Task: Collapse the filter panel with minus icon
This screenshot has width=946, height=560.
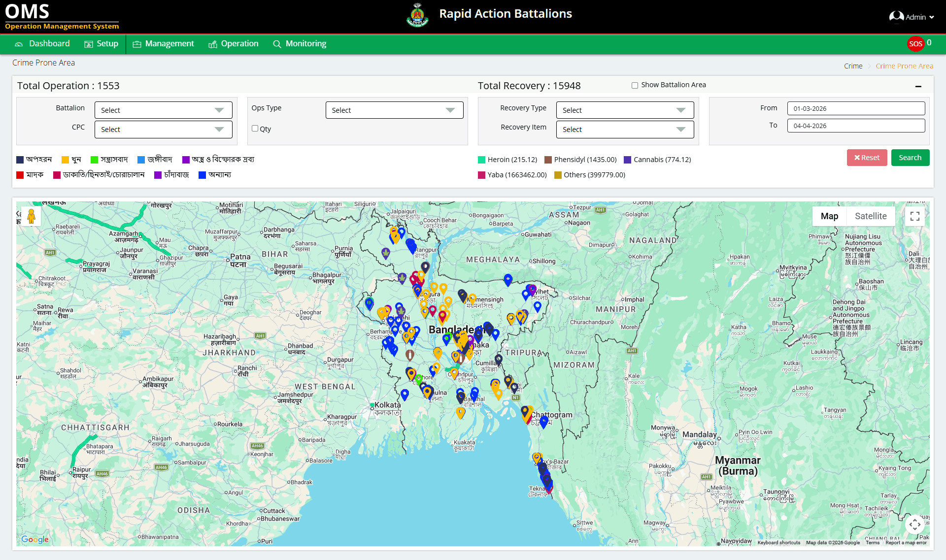Action: click(918, 86)
